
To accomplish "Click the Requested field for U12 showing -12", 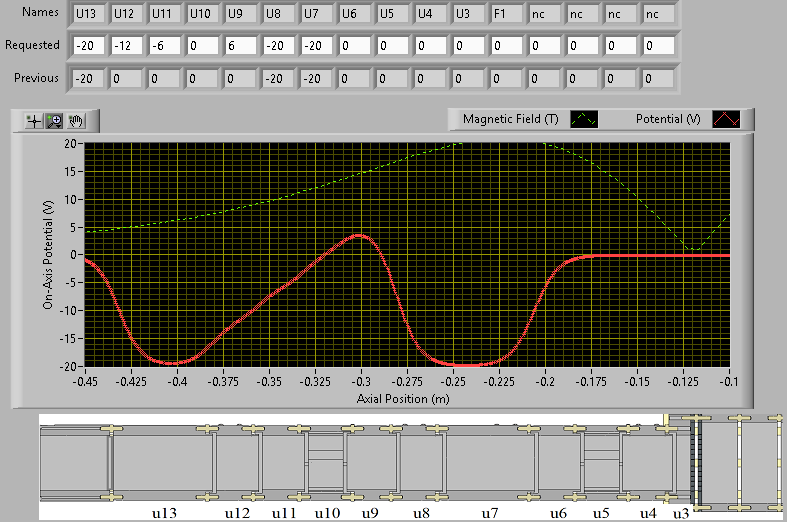I will pyautogui.click(x=126, y=46).
